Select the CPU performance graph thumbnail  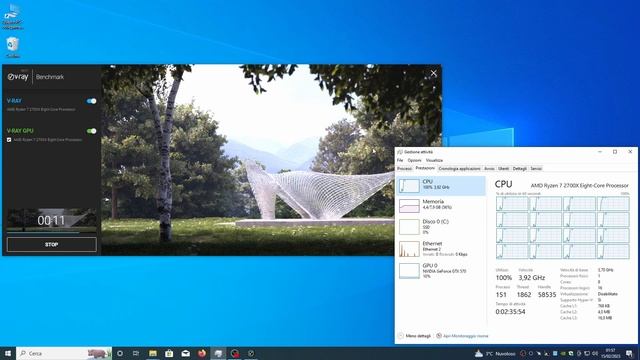pos(409,185)
